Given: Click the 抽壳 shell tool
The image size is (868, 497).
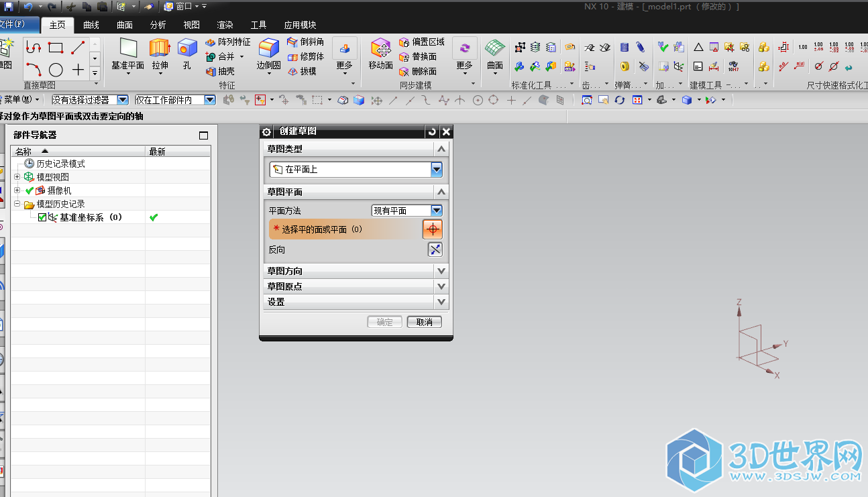Looking at the screenshot, I should (221, 71).
